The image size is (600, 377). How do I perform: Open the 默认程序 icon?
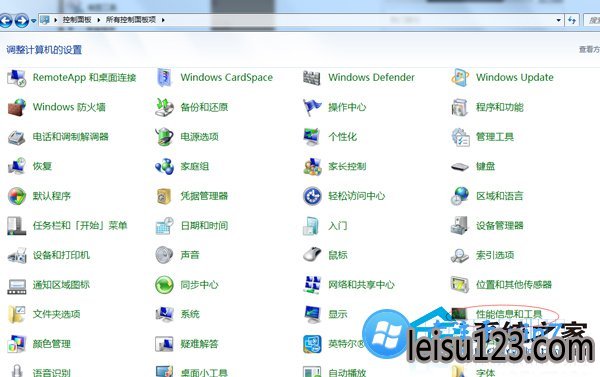coord(16,196)
